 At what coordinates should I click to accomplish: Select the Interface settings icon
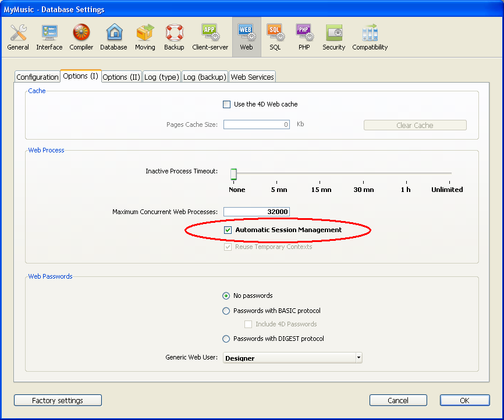tap(49, 37)
